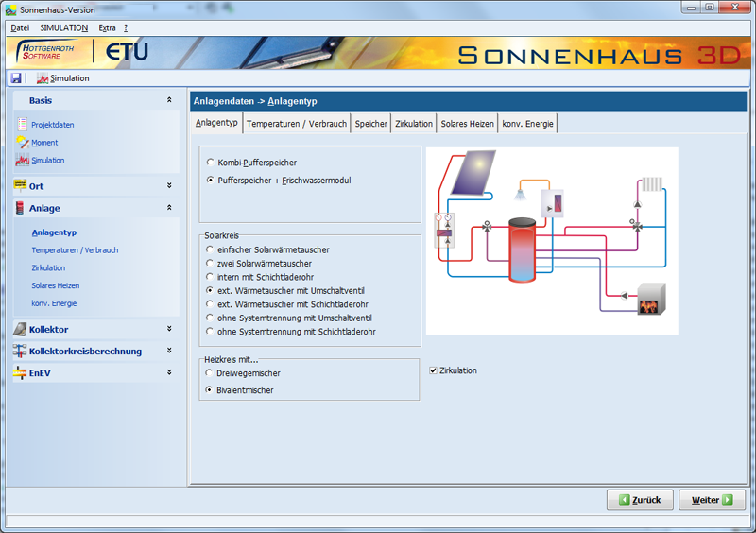The width and height of the screenshot is (756, 533).
Task: Click the sidebar Simulation chart icon
Action: tap(22, 160)
